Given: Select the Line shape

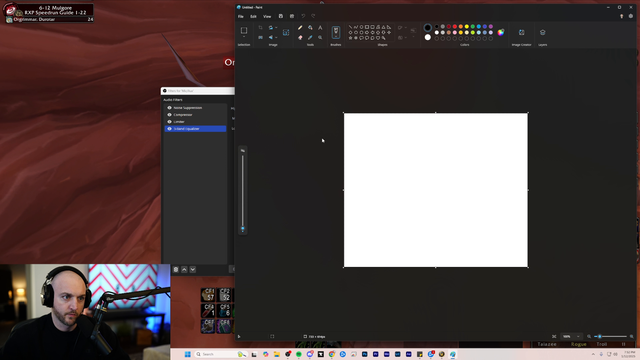Looking at the screenshot, I should pyautogui.click(x=350, y=27).
